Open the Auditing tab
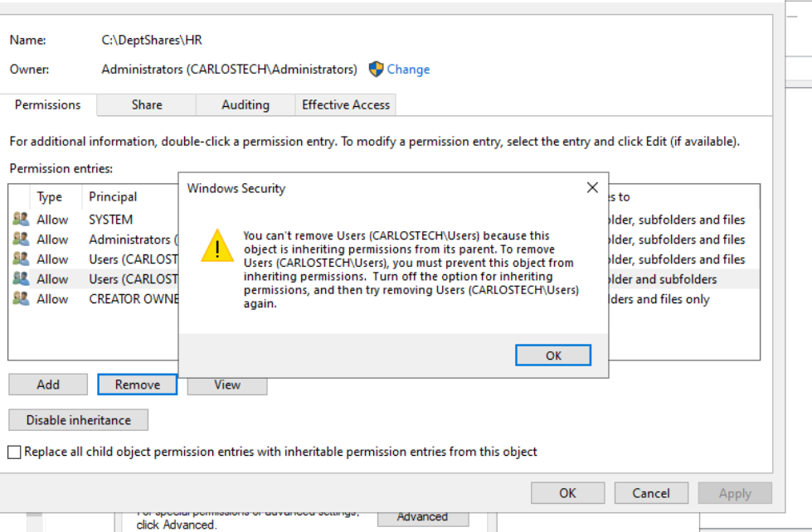The image size is (812, 532). pos(246,105)
